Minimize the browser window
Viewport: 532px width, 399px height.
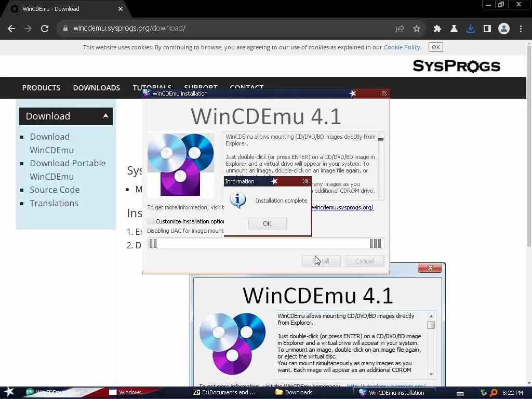point(488,5)
